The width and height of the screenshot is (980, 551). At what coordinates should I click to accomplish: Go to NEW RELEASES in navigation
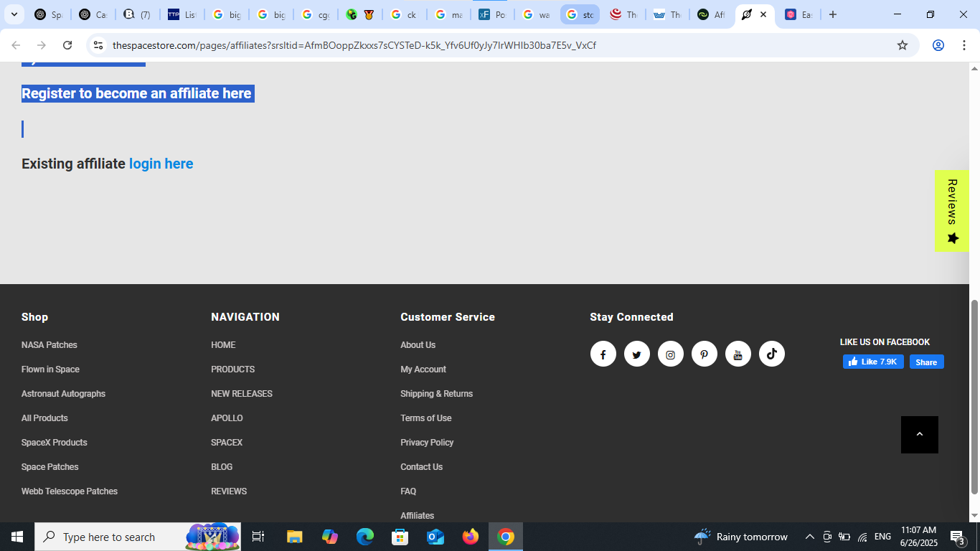pyautogui.click(x=242, y=394)
